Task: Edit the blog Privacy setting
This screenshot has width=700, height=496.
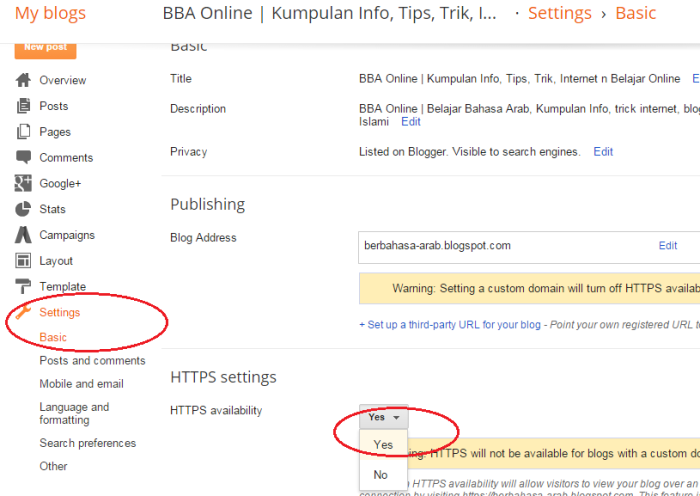Action: [x=603, y=152]
